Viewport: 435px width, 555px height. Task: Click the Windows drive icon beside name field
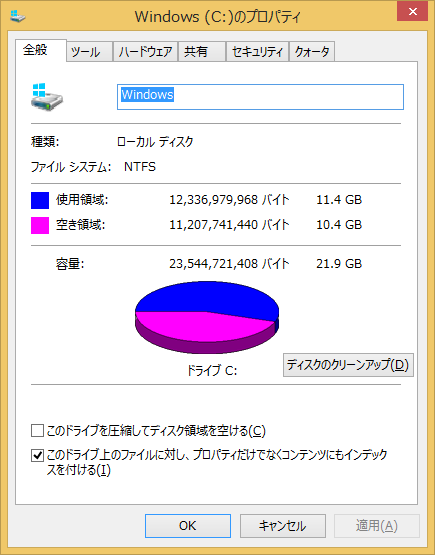pos(47,97)
